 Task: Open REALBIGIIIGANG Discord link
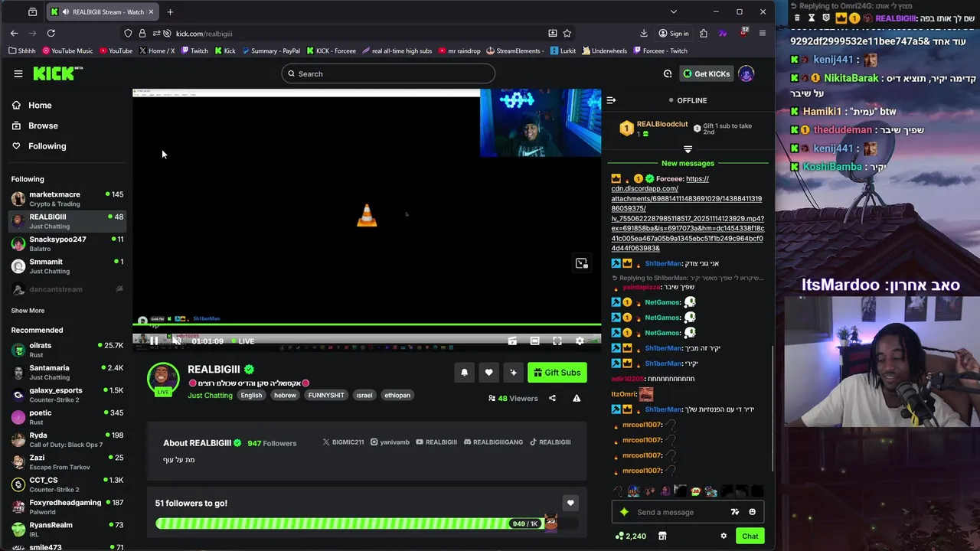coord(494,442)
